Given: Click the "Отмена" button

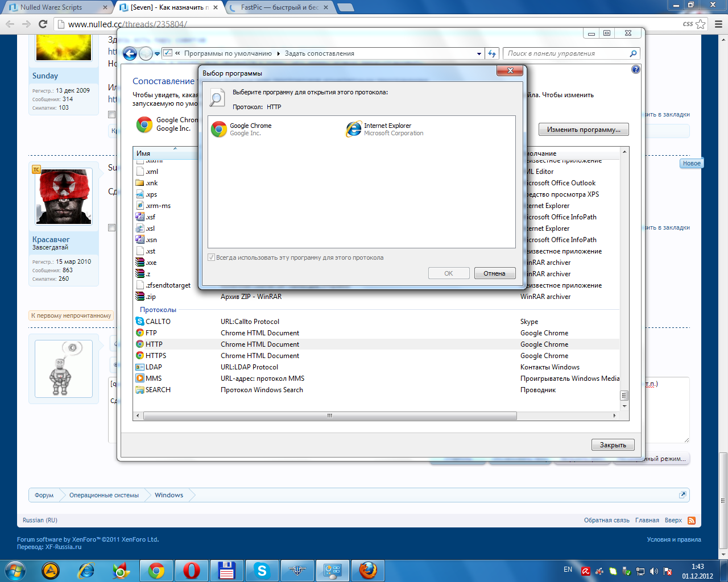Looking at the screenshot, I should point(494,273).
